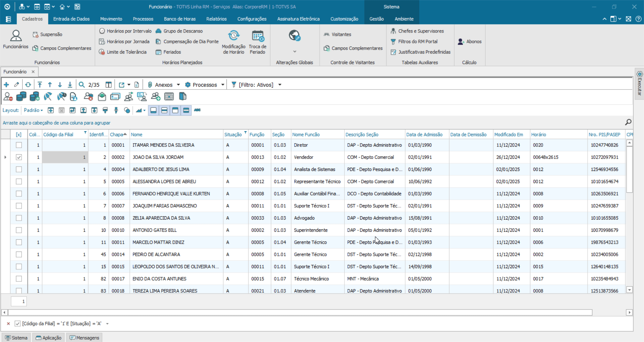Close the Funcionário document tab
Screen dimensions: 644x342
[33, 72]
